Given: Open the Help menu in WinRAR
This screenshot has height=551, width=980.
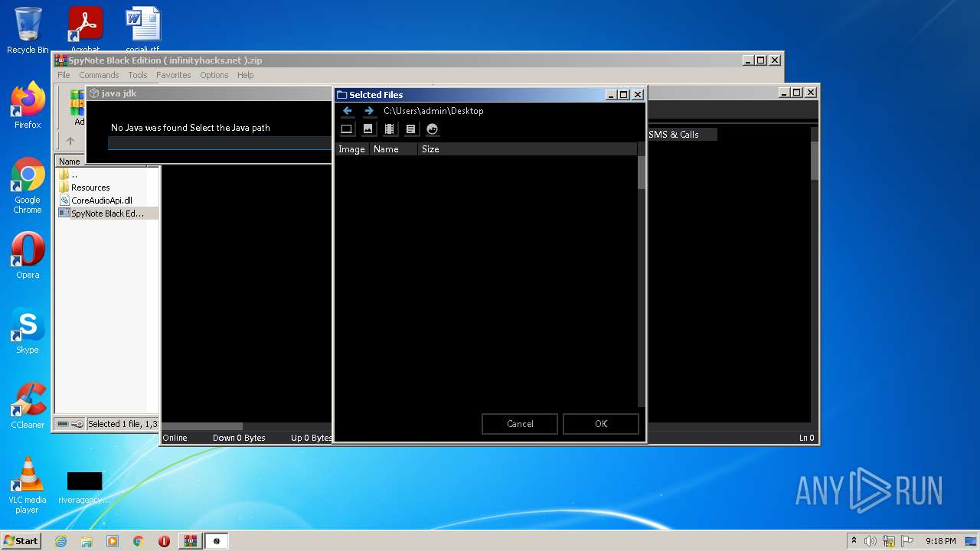Looking at the screenshot, I should coord(245,75).
